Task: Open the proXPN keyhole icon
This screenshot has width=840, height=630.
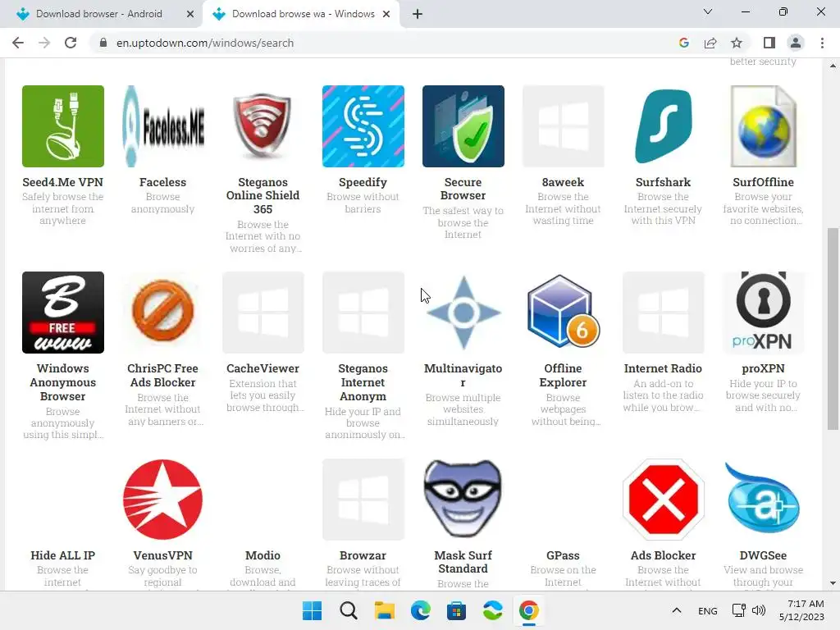Action: (763, 313)
